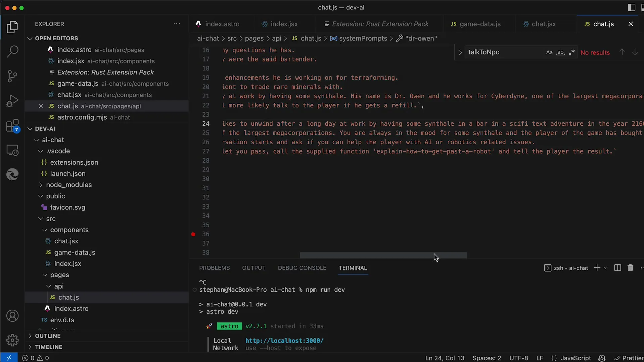Close chat.js in Open Editors list
The width and height of the screenshot is (644, 362).
click(41, 106)
